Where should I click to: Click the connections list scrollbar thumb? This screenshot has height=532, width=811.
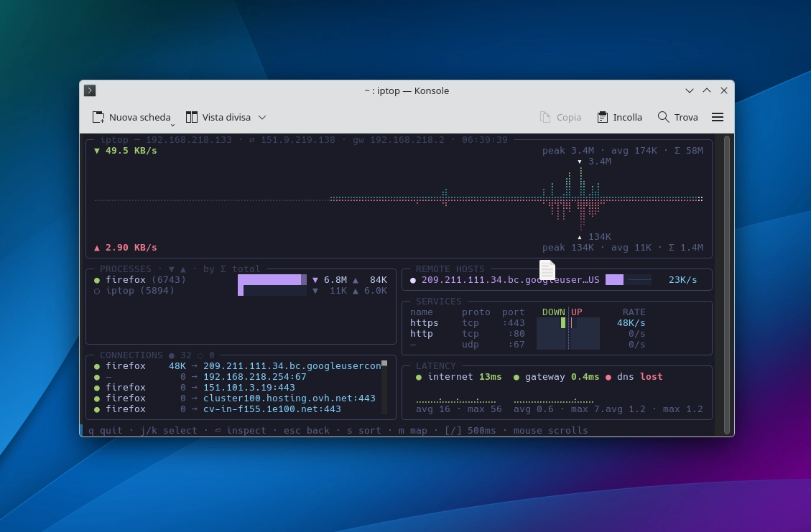(x=384, y=363)
